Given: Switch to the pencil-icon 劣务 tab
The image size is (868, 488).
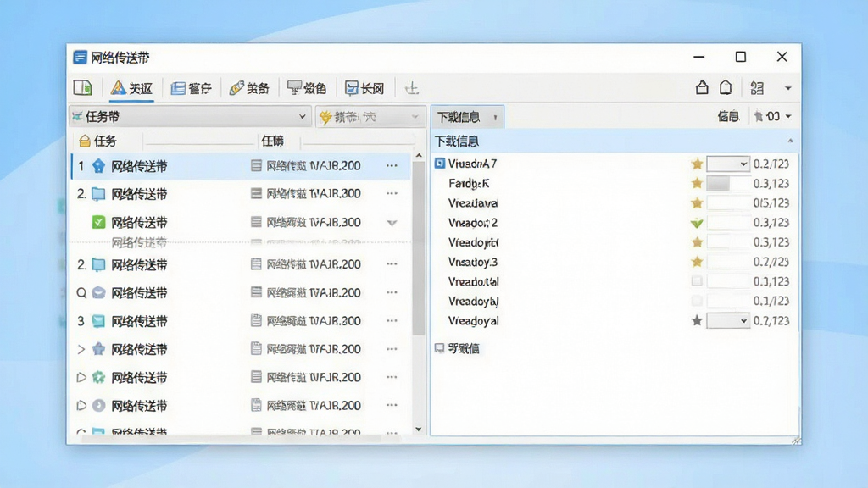Looking at the screenshot, I should [x=249, y=88].
